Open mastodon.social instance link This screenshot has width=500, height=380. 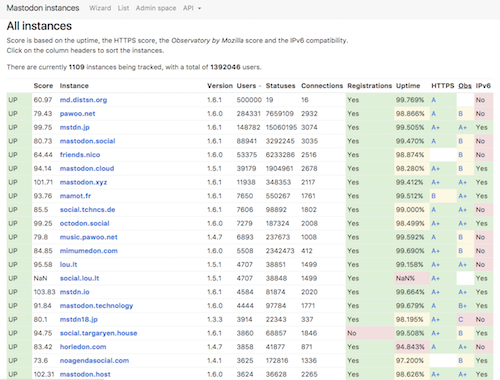click(x=87, y=141)
